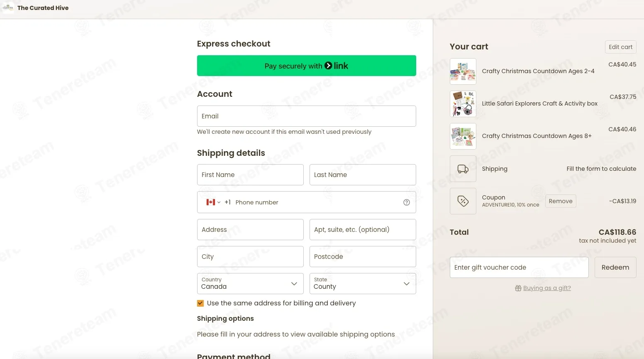Viewport: 644px width, 359px height.
Task: Click the phone number help icon
Action: tap(407, 202)
